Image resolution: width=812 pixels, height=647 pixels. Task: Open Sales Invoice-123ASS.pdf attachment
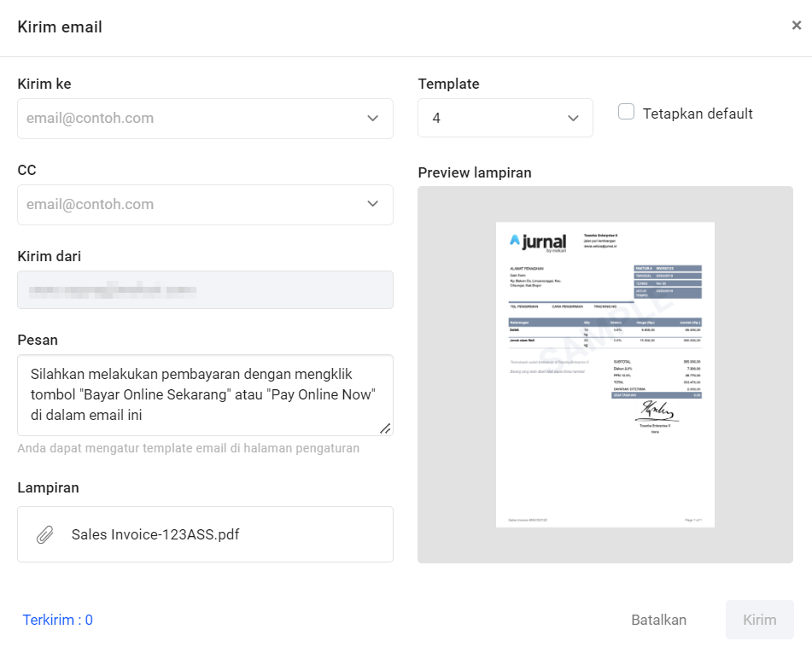155,535
